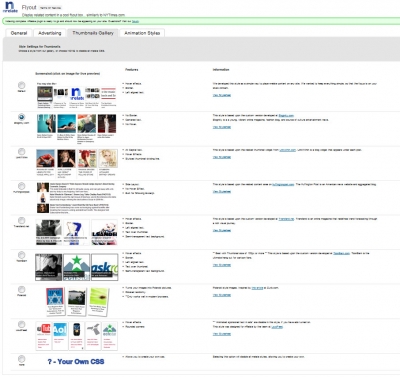Select the Trendland style radio button

point(21,220)
